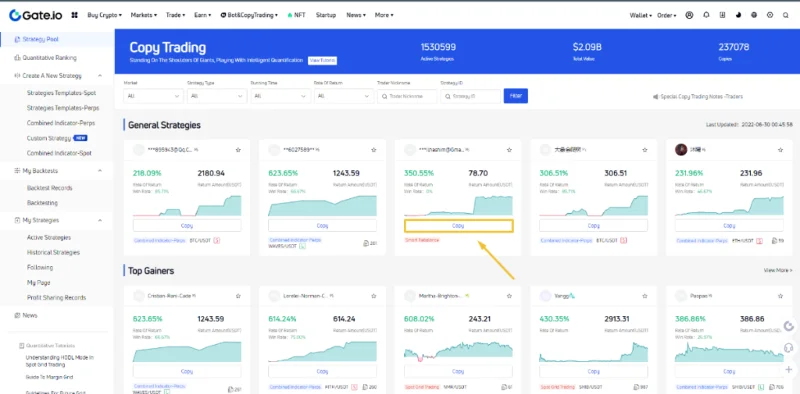Focus the Strategy ID search field

[x=471, y=96]
